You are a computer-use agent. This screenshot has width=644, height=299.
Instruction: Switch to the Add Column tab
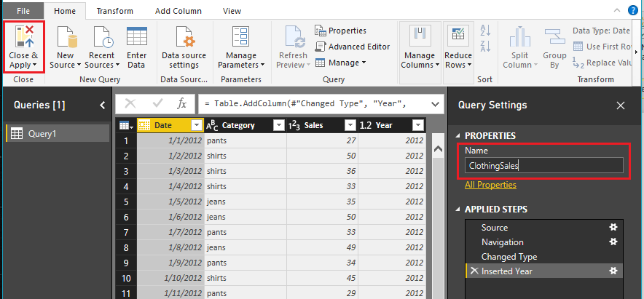tap(178, 11)
